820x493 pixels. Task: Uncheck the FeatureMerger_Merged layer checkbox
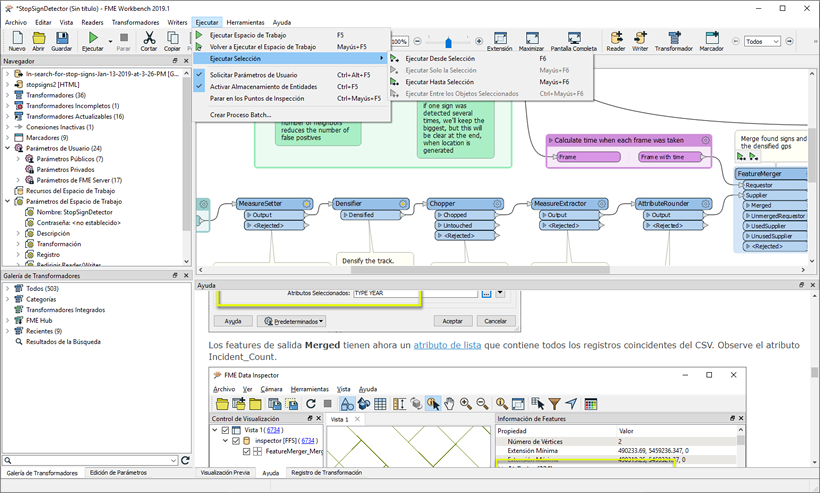pos(247,451)
